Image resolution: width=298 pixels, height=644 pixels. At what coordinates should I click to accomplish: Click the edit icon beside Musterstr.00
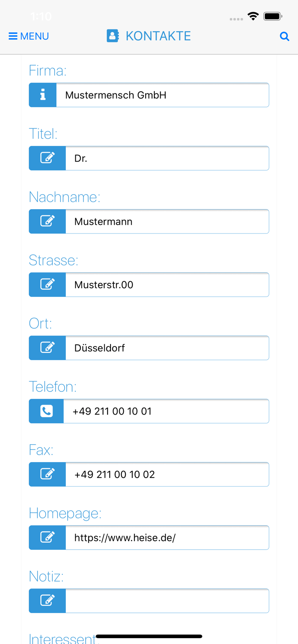tap(47, 285)
